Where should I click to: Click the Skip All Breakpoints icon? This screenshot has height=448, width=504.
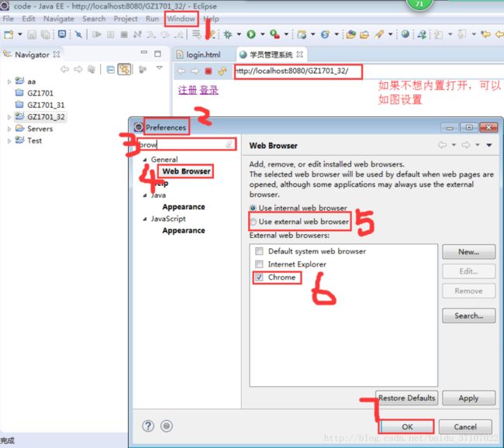78,34
